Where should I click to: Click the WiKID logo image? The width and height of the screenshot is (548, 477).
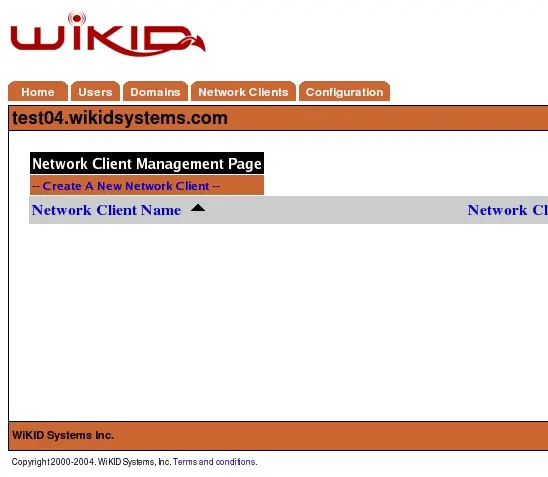coord(108,34)
